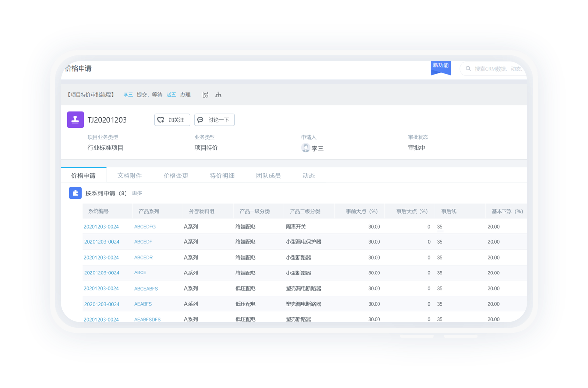Open the 动态 tab
Image resolution: width=588 pixels, height=388 pixels.
[308, 175]
